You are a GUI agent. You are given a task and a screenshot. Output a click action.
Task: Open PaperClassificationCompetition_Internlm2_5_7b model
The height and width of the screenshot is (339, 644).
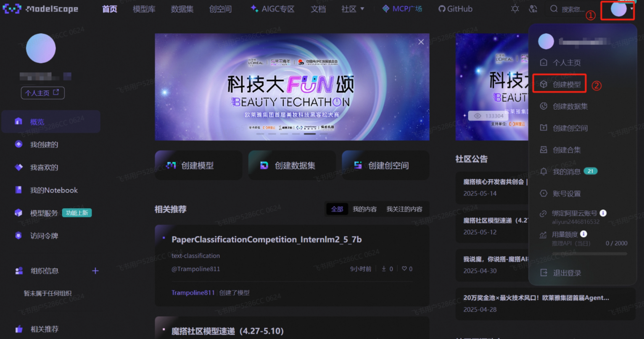coord(267,239)
